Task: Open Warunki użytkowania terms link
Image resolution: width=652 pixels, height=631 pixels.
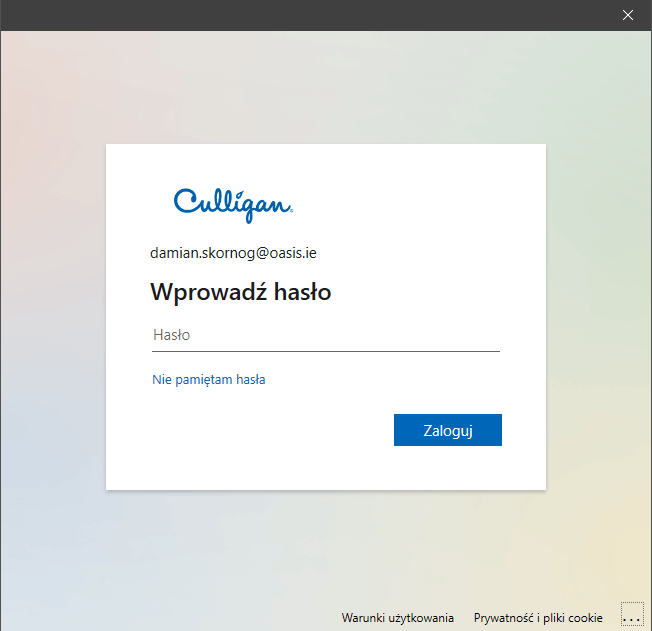Action: pos(398,618)
